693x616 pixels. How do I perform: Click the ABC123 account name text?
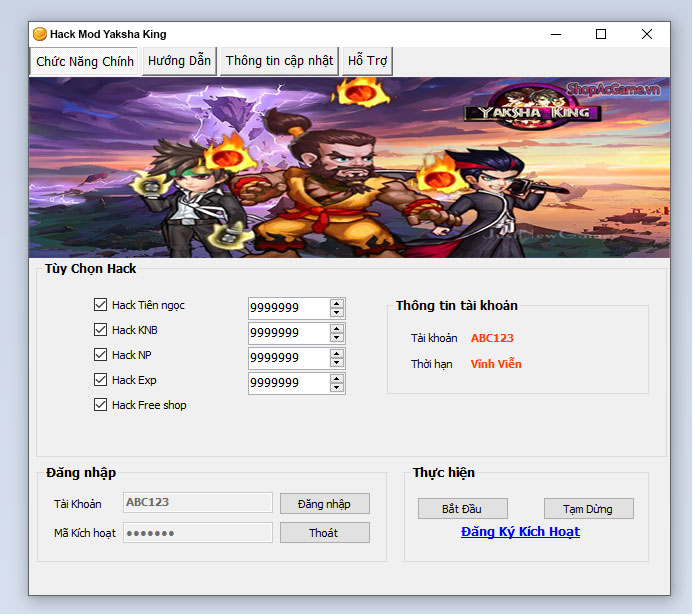click(x=492, y=338)
